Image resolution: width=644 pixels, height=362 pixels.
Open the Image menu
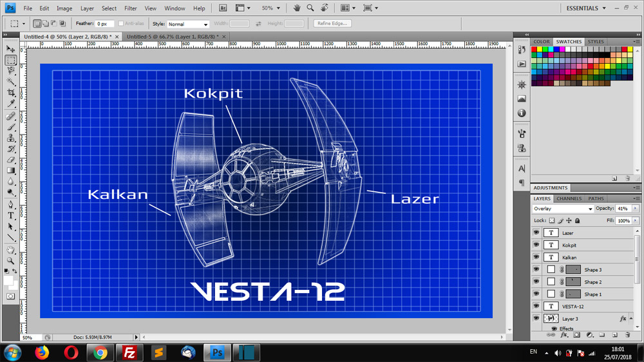click(x=64, y=8)
